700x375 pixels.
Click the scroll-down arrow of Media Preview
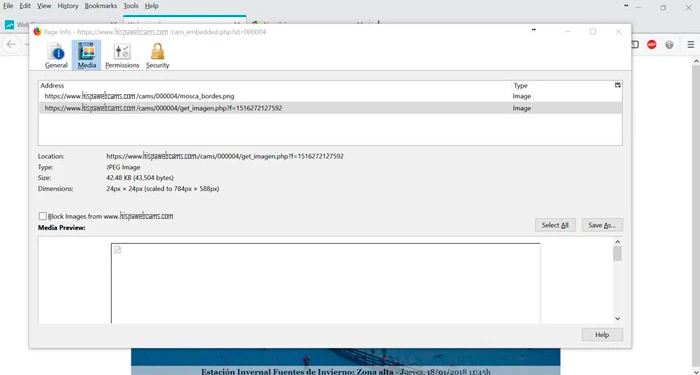(617, 318)
